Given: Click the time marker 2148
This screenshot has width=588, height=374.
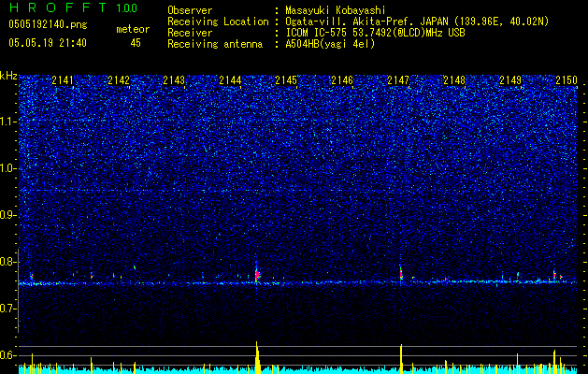Looking at the screenshot, I should pos(454,79).
